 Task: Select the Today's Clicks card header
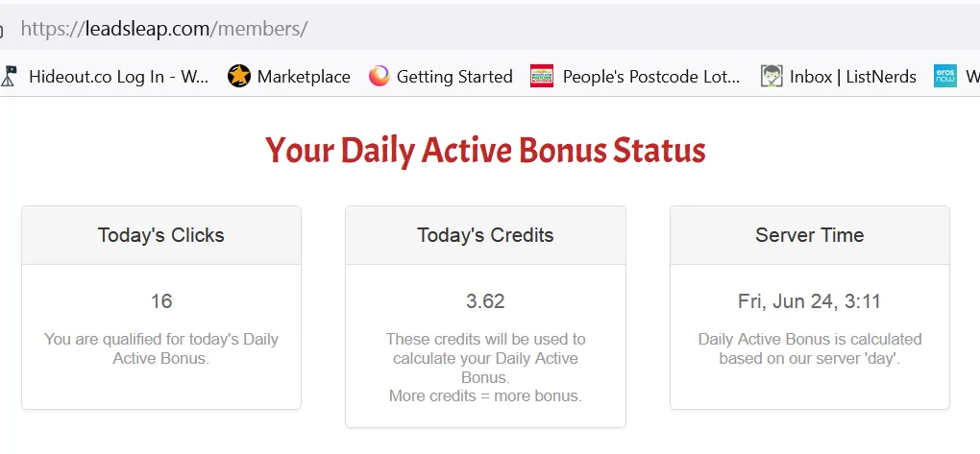(x=161, y=235)
